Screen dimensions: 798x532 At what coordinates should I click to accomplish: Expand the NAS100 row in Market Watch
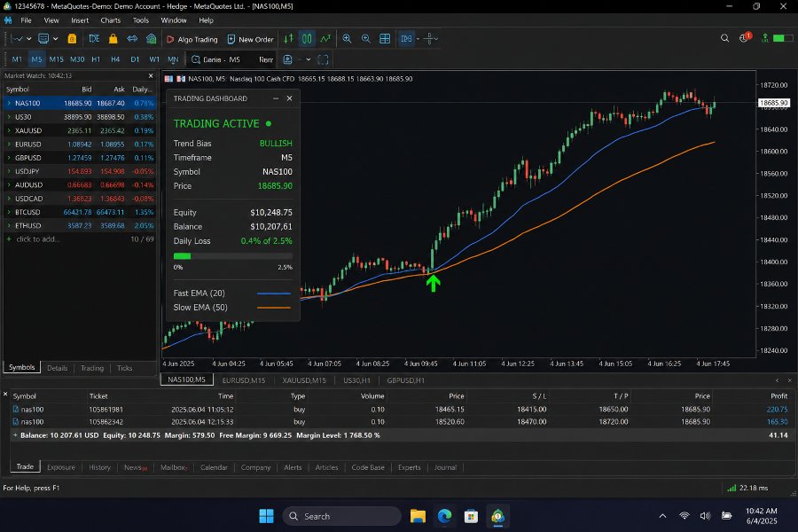(x=9, y=103)
